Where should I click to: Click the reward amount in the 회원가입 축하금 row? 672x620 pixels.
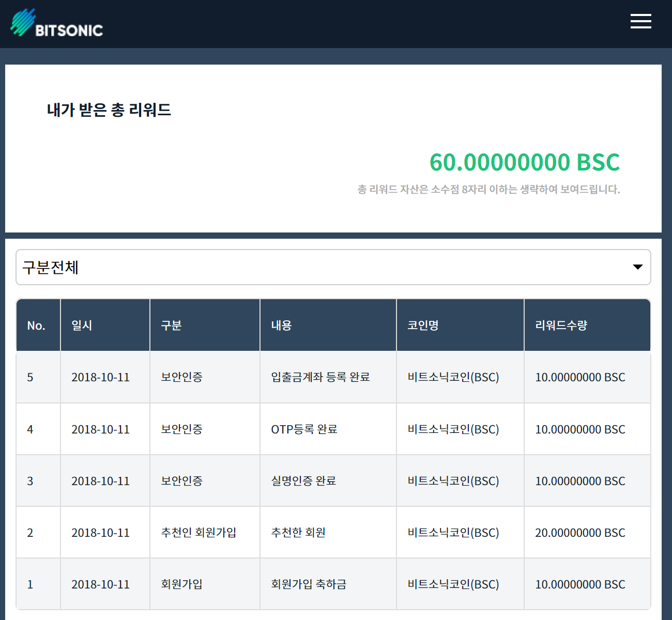click(580, 584)
